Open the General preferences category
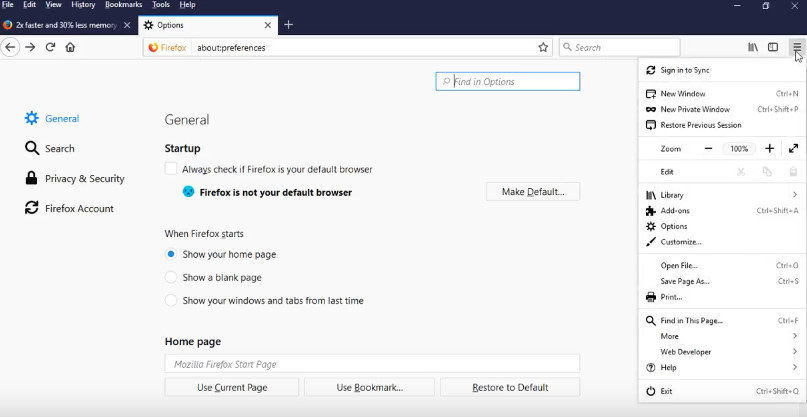This screenshot has height=417, width=807. tap(52, 118)
